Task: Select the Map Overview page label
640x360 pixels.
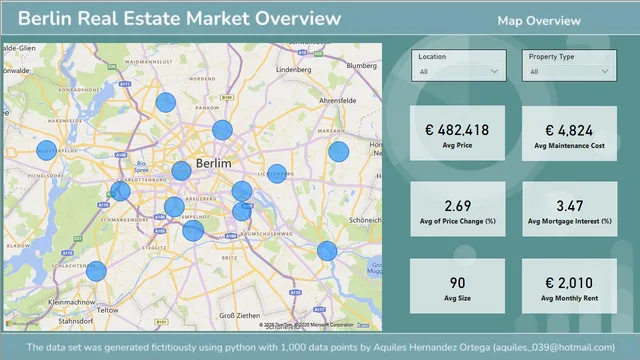Action: point(539,21)
